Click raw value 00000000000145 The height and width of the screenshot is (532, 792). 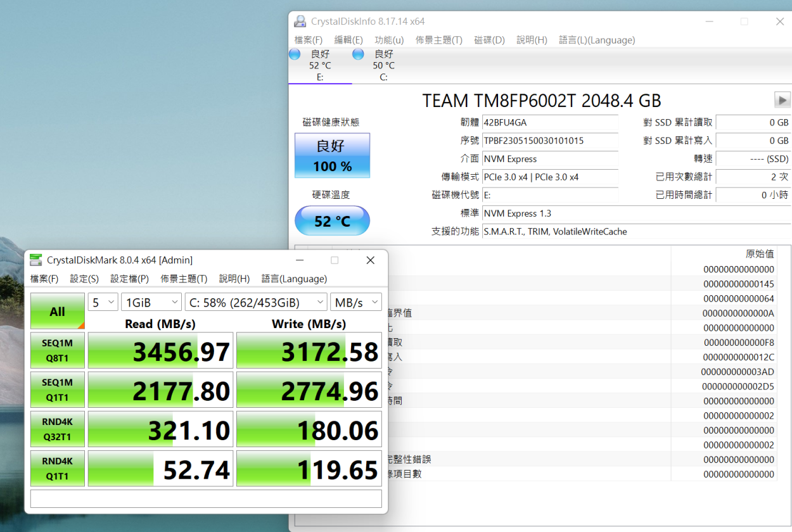738,284
